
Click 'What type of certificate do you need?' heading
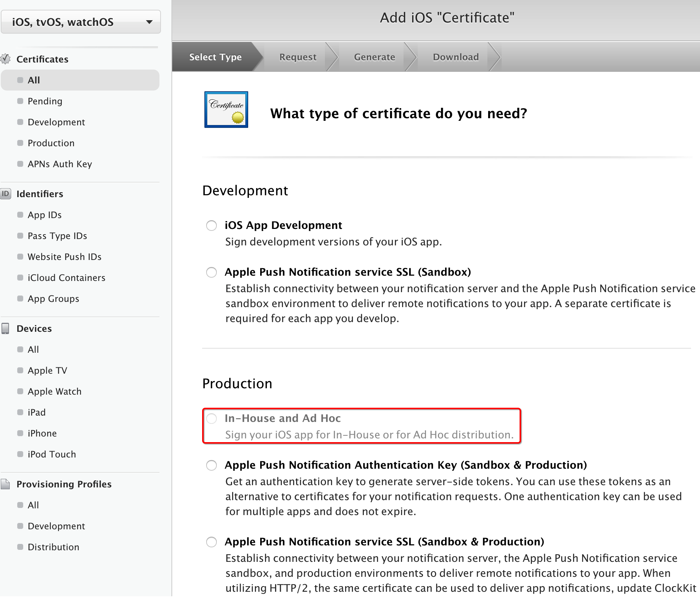pos(399,113)
